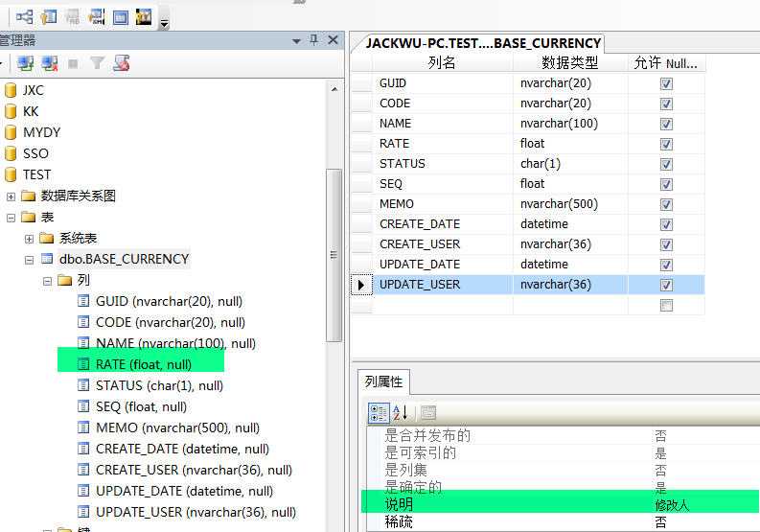Click the 说明 property value 修改人
Image resolution: width=760 pixels, height=532 pixels.
click(x=672, y=505)
